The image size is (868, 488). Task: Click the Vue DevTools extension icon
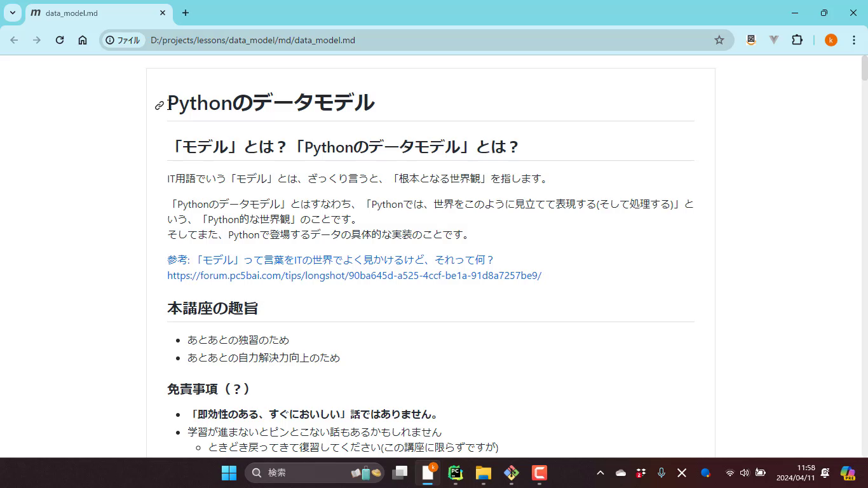click(773, 39)
